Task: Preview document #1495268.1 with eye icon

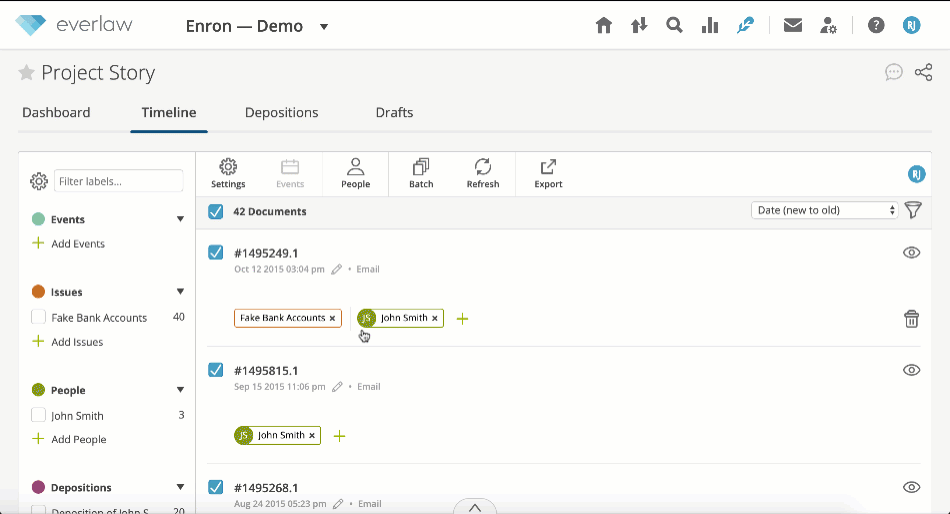Action: [x=911, y=487]
